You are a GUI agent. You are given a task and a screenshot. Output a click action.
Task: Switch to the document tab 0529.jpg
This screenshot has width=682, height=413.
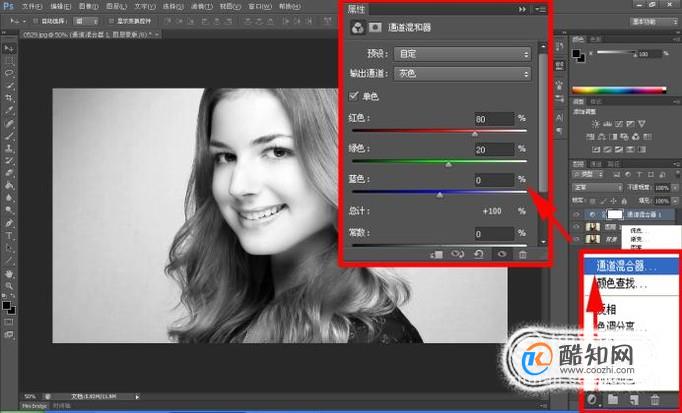[90, 34]
